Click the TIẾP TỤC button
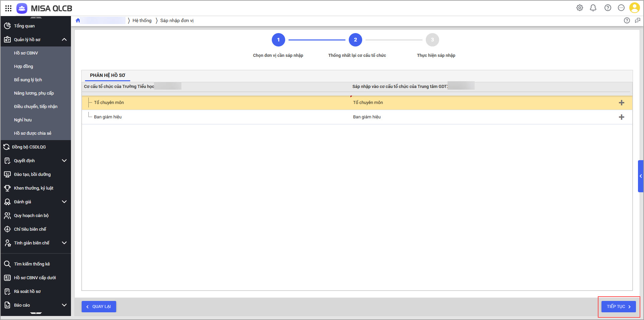The height and width of the screenshot is (320, 644). (x=619, y=307)
